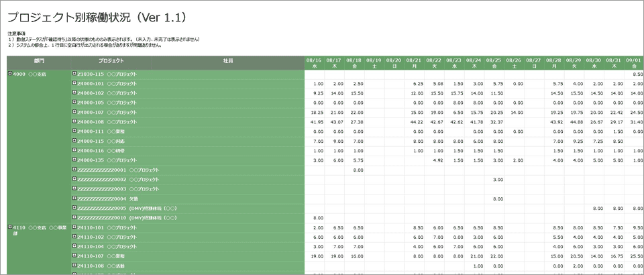Select the 08/31 木 date column header

(615, 62)
